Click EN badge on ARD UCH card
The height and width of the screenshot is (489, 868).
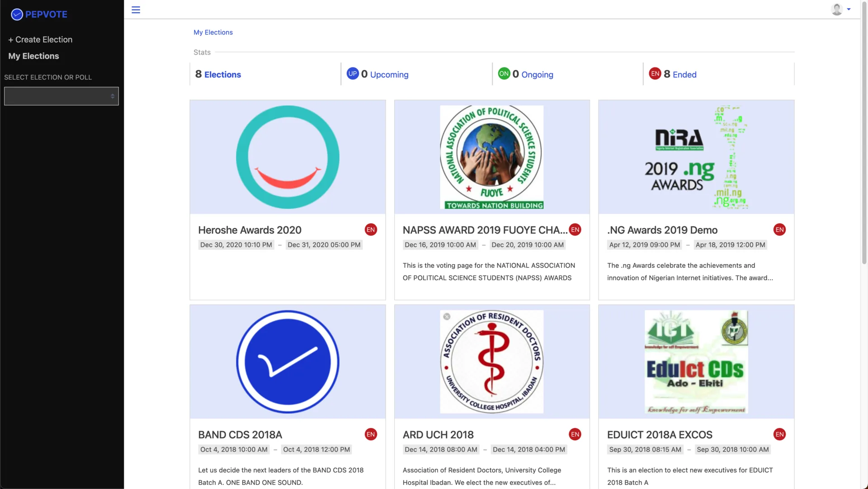click(x=575, y=434)
